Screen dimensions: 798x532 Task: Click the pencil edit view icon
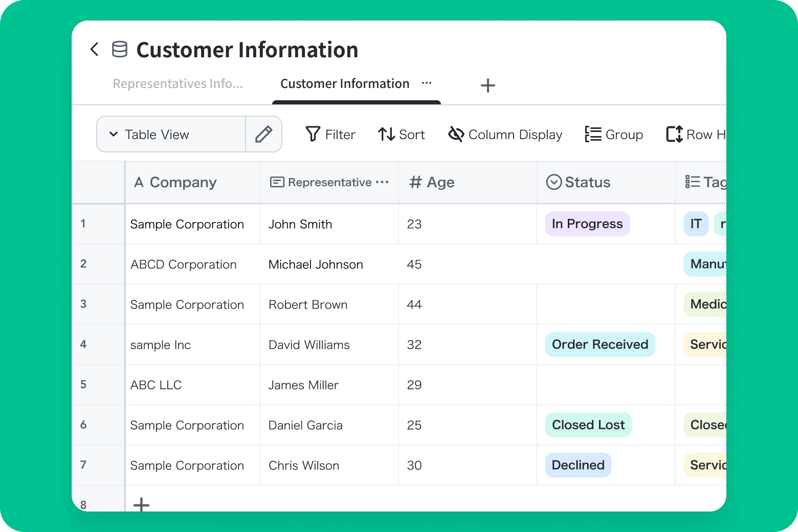263,135
